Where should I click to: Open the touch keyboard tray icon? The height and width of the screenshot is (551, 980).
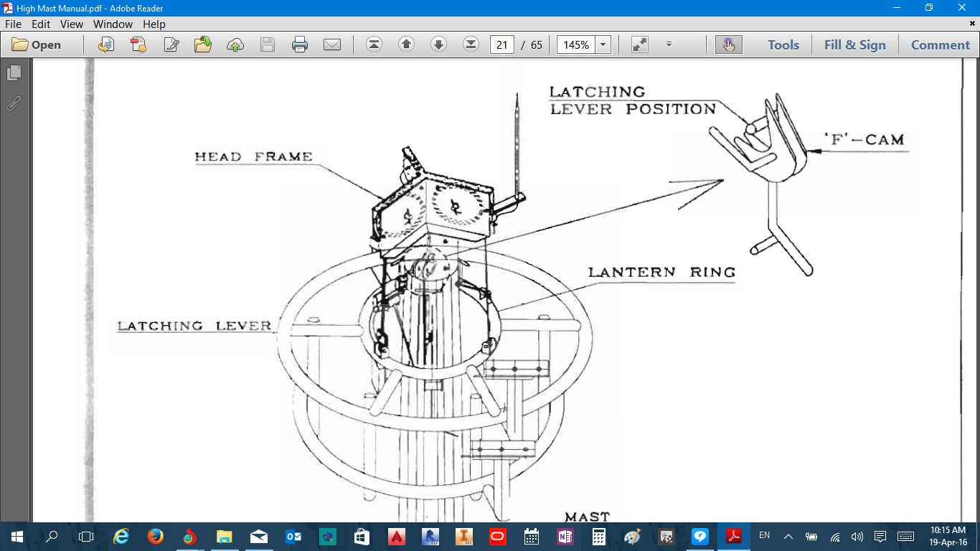coord(905,537)
